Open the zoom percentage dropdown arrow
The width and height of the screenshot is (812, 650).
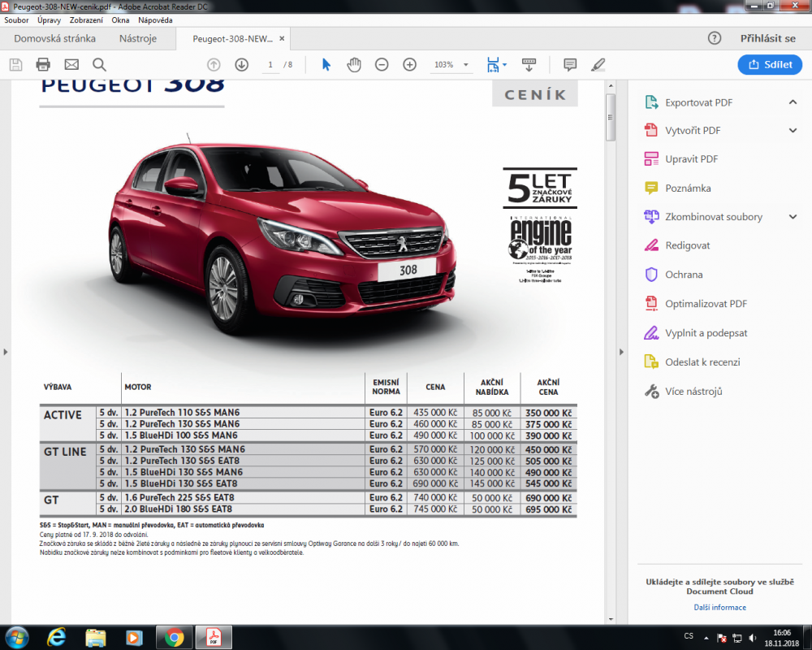(465, 65)
